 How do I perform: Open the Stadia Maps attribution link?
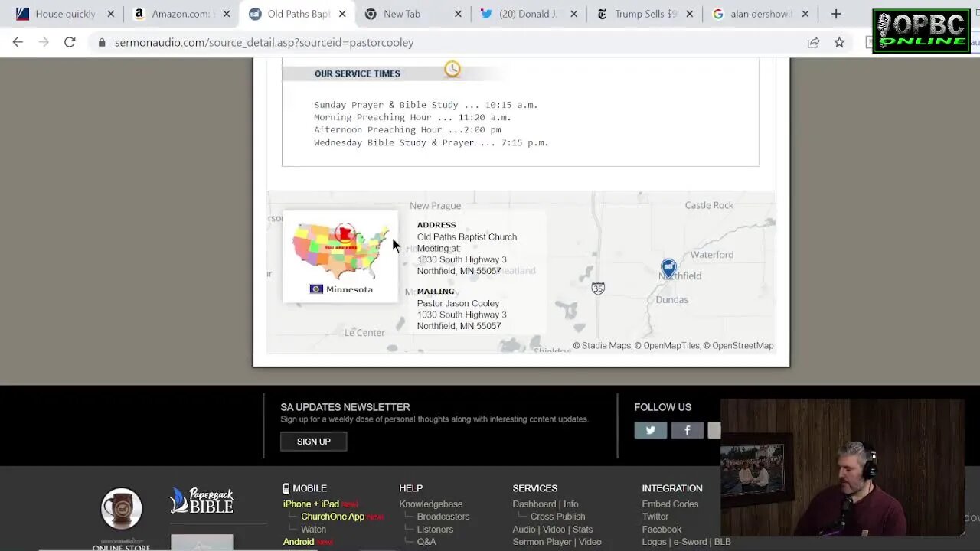(x=602, y=346)
